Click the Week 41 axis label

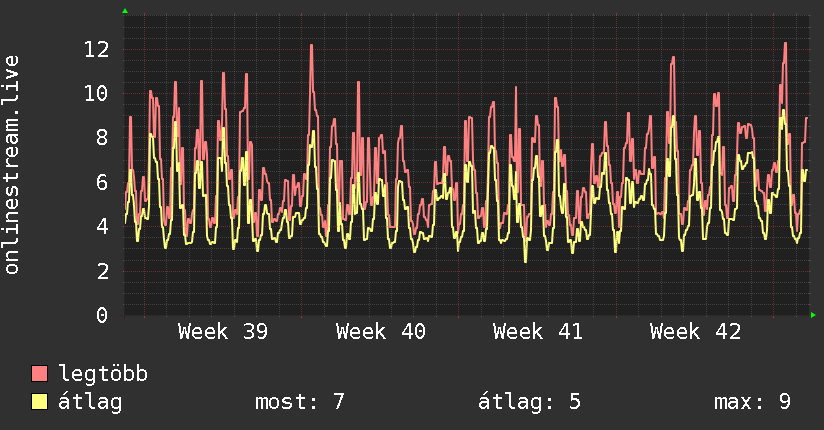pos(538,332)
